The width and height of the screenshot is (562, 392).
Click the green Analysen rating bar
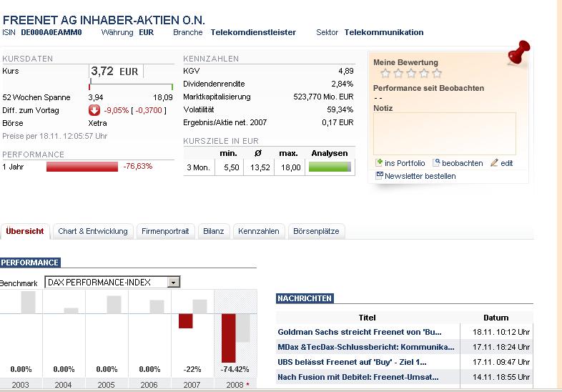[330, 167]
